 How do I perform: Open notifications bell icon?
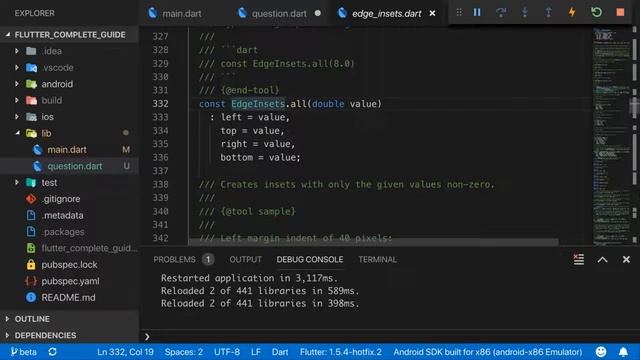pyautogui.click(x=623, y=352)
